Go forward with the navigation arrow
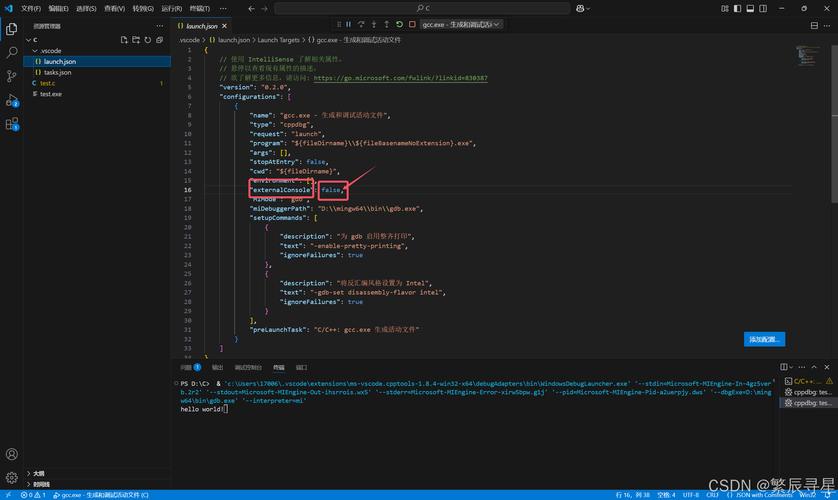Viewport: 838px width, 500px height. pos(264,9)
